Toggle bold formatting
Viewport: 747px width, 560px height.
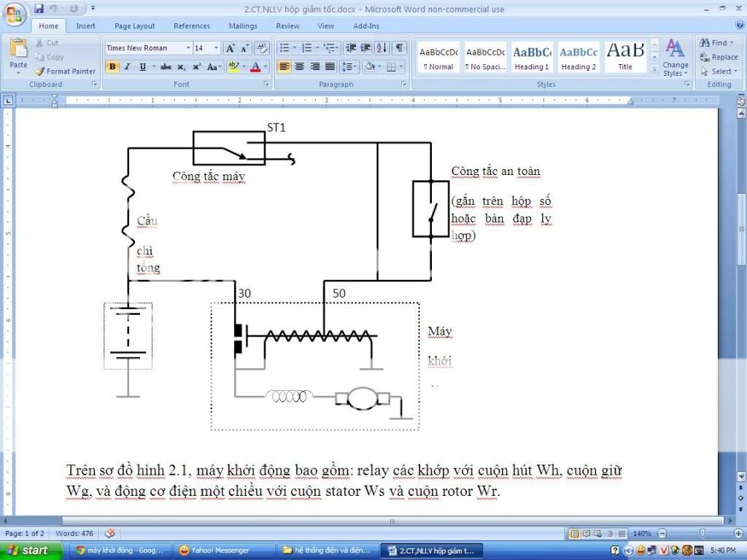click(112, 66)
